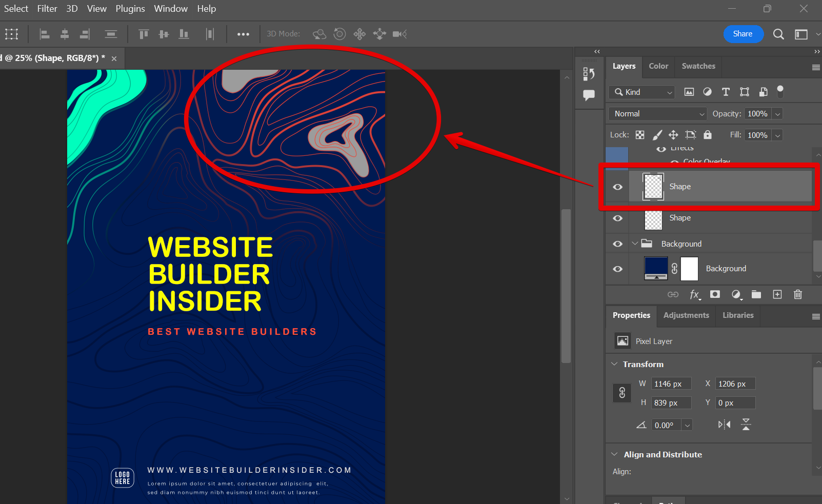Viewport: 822px width, 504px height.
Task: Toggle maintain aspect ratio in Transform
Action: tap(621, 393)
